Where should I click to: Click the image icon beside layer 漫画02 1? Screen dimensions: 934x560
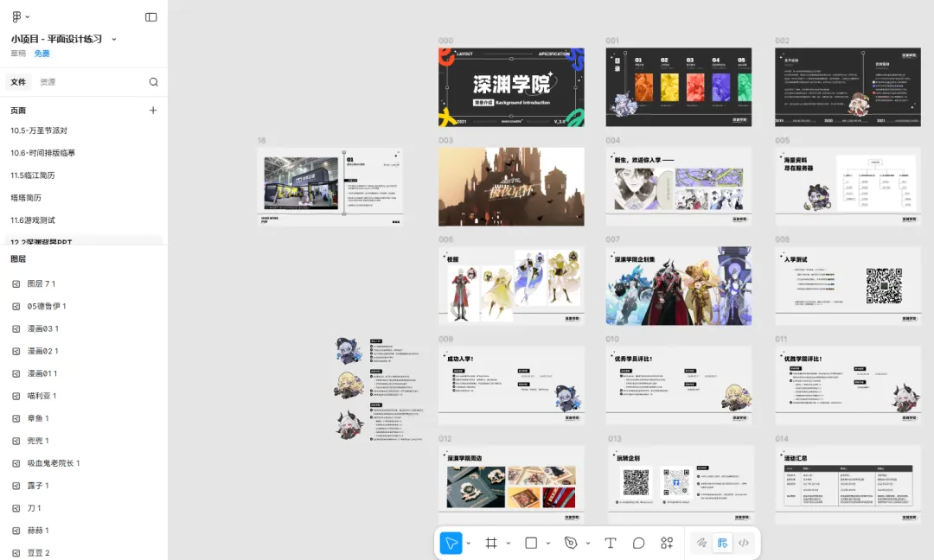click(16, 351)
